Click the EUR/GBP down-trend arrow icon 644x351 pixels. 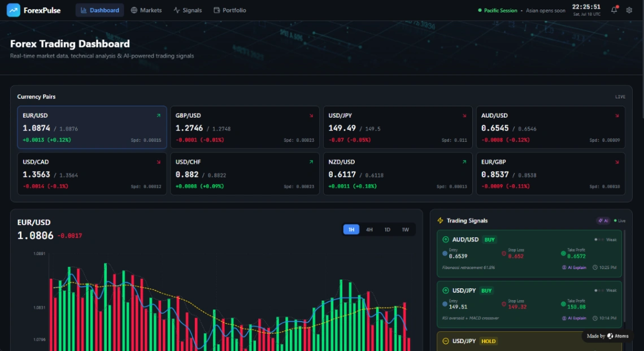[617, 162]
